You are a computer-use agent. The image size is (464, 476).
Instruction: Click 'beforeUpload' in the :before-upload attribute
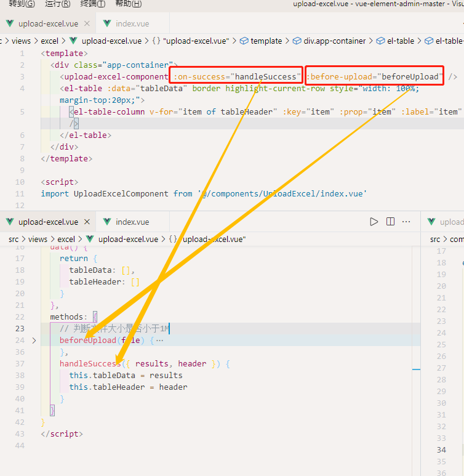point(410,77)
